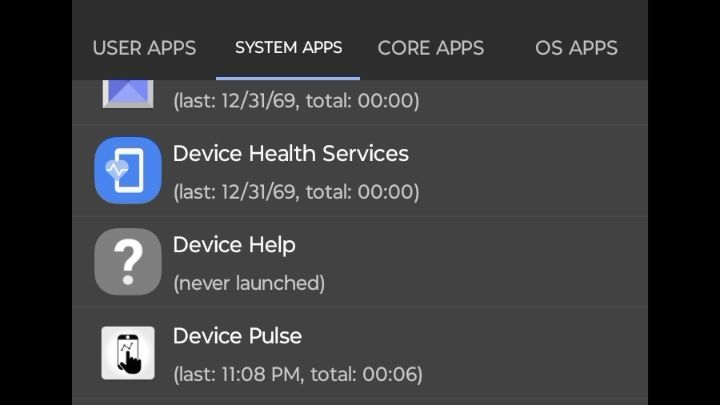Switch to the USER APPS tab
This screenshot has height=405, width=720.
tap(144, 48)
